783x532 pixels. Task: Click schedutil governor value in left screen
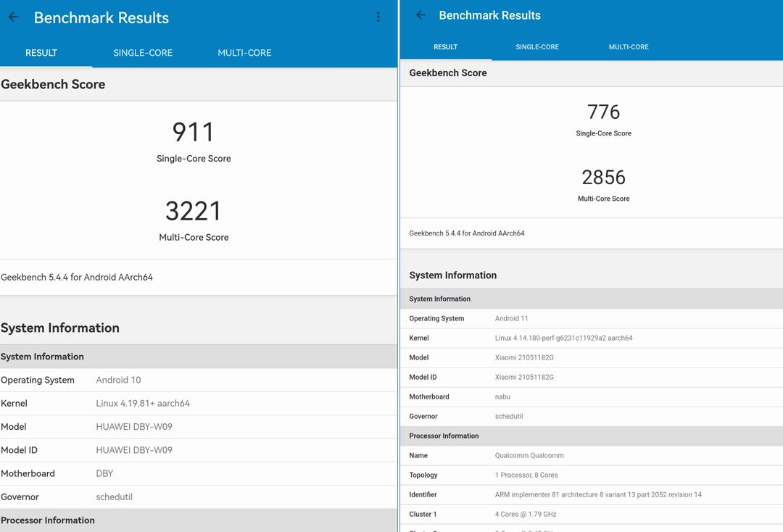(115, 497)
